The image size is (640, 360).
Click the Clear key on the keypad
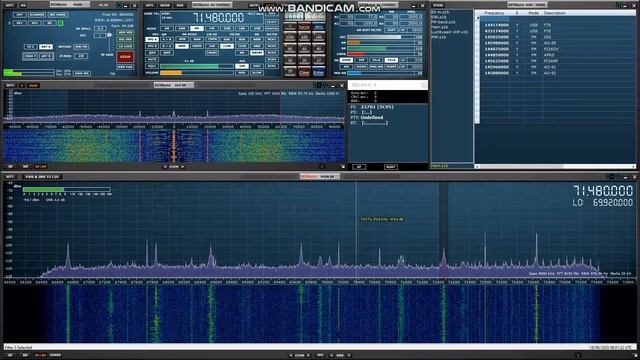pyautogui.click(x=304, y=72)
